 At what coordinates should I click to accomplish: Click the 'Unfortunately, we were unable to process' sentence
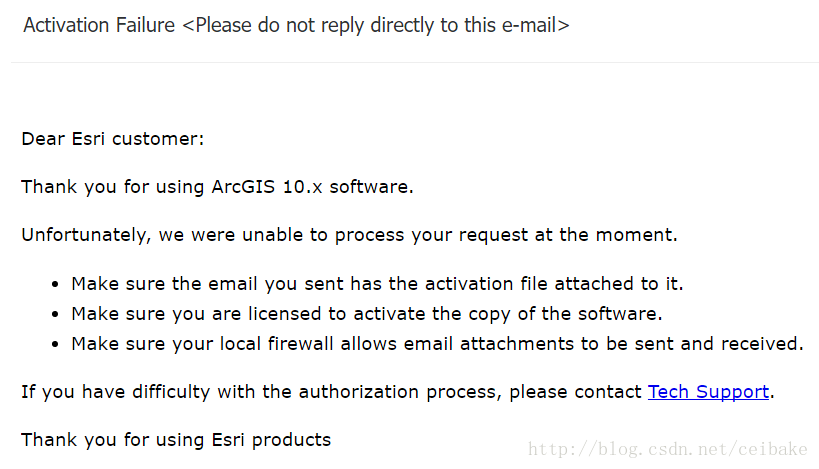349,235
